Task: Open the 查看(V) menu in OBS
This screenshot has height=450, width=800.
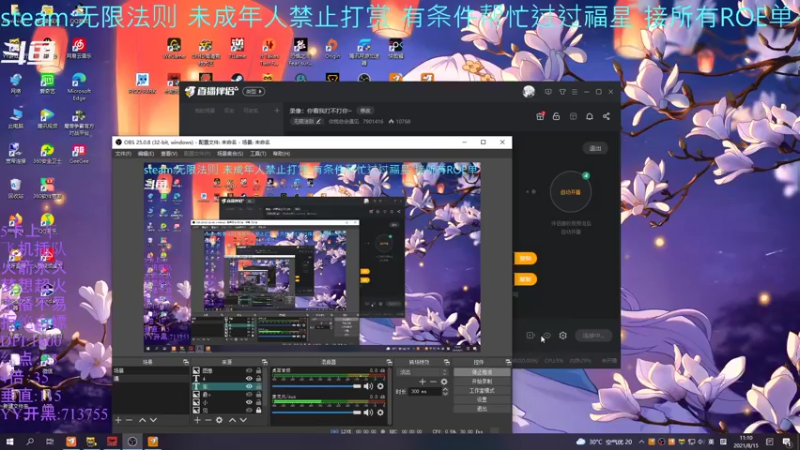Action: 169,154
